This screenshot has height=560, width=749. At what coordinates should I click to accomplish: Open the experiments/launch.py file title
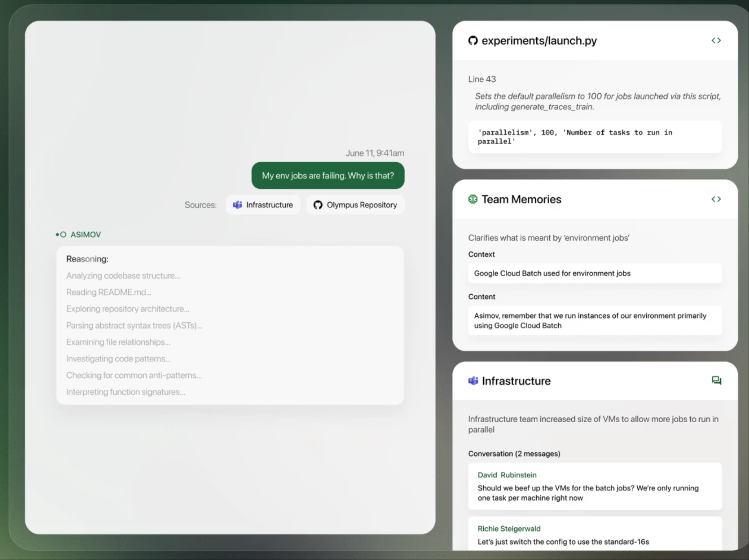pyautogui.click(x=539, y=41)
